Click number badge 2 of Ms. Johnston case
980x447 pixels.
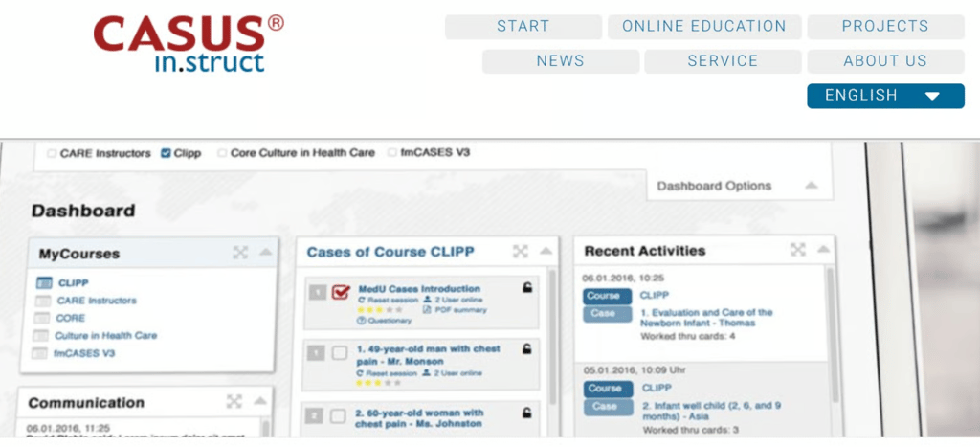pos(315,416)
